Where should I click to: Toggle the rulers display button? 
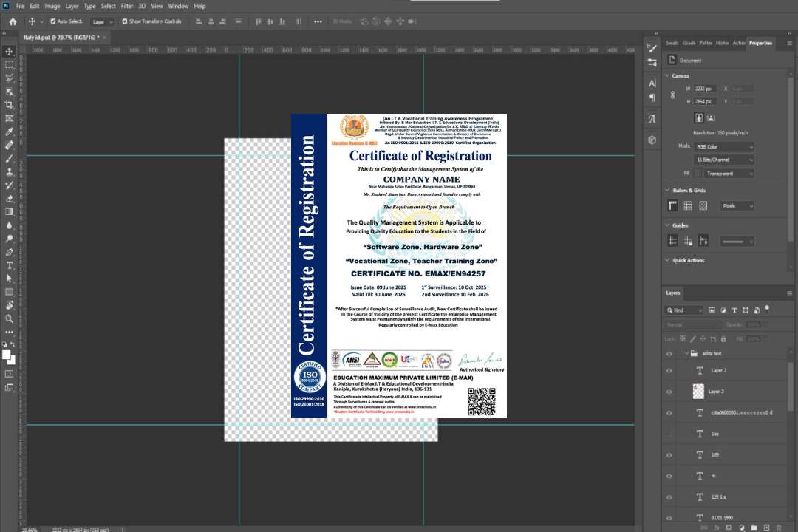(x=673, y=205)
